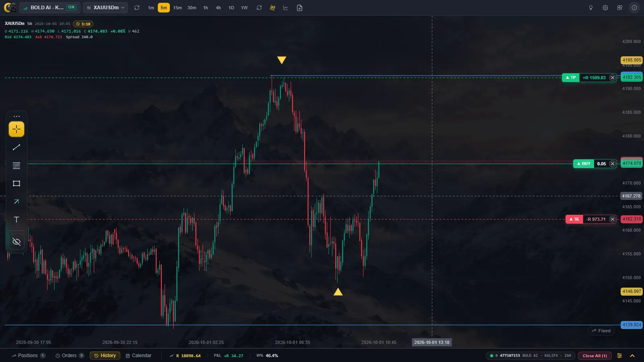The image size is (644, 362).
Task: Click the 2026-10-01 13:18 crosshair time label
Action: [x=432, y=342]
